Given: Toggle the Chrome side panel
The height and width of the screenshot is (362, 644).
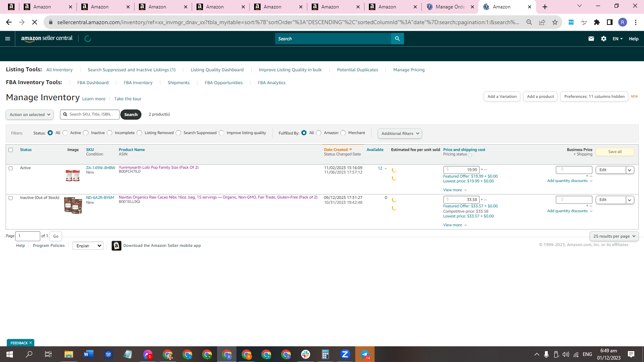Looking at the screenshot, I should point(610,22).
